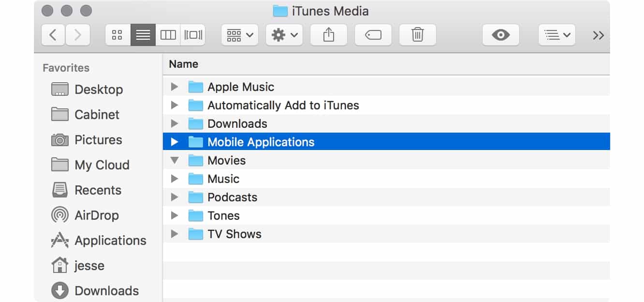Select the Podcasts folder icon
Screen dimensions: 644x302
tap(195, 197)
